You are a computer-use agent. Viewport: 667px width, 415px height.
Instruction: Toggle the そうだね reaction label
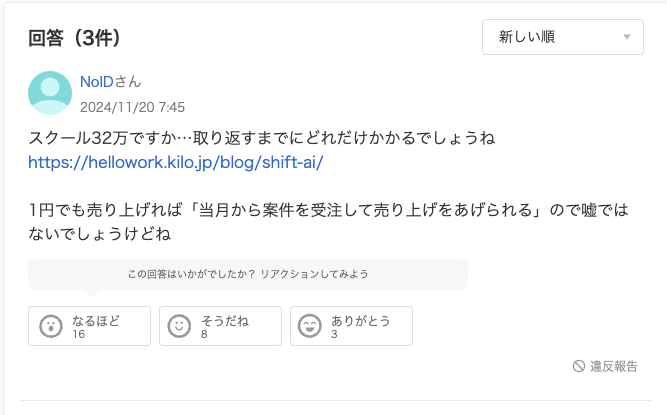[x=224, y=320]
